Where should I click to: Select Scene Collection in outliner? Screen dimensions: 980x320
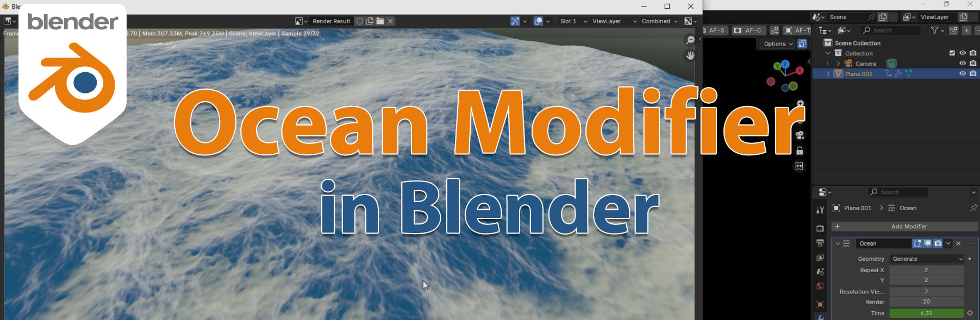[857, 43]
